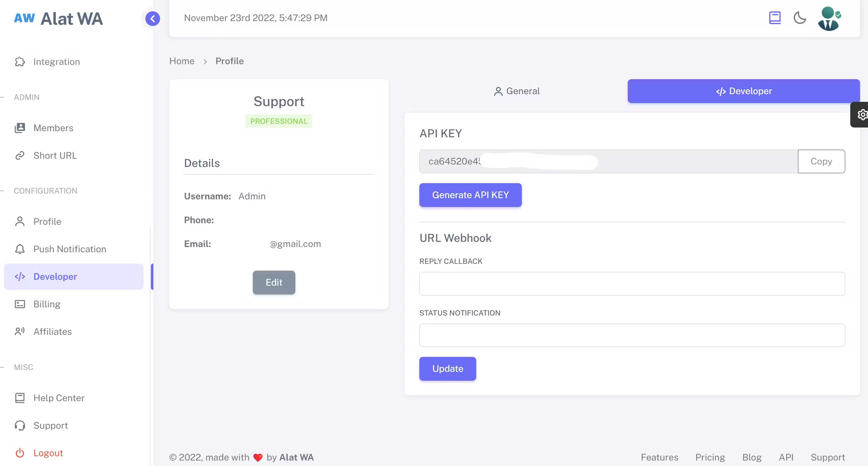Select the Affiliates sidebar entry
This screenshot has height=466, width=868.
point(52,331)
